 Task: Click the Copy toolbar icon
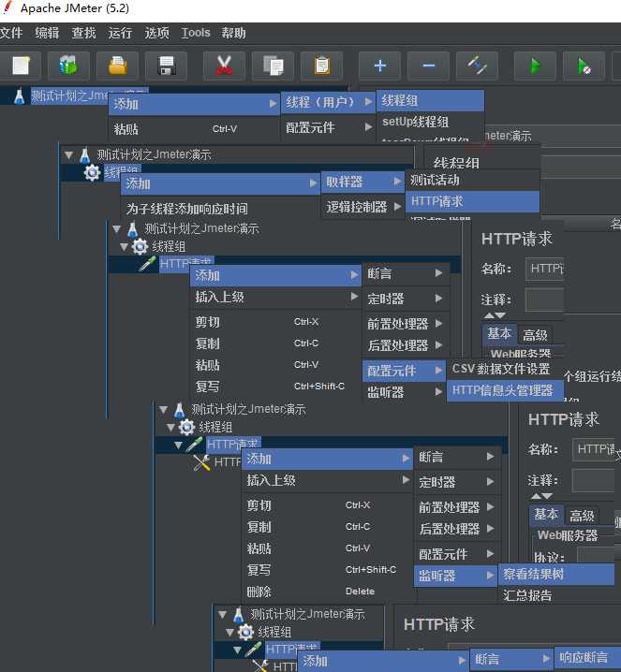[x=273, y=66]
